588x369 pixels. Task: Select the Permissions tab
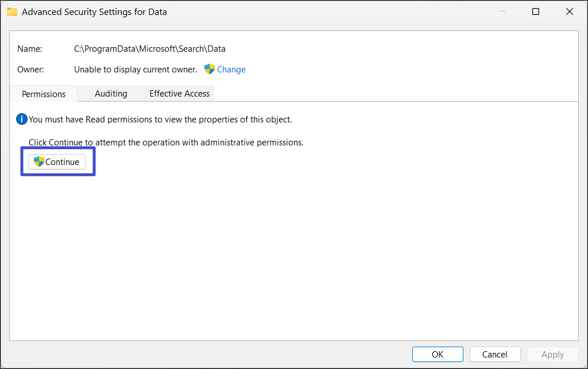[44, 94]
